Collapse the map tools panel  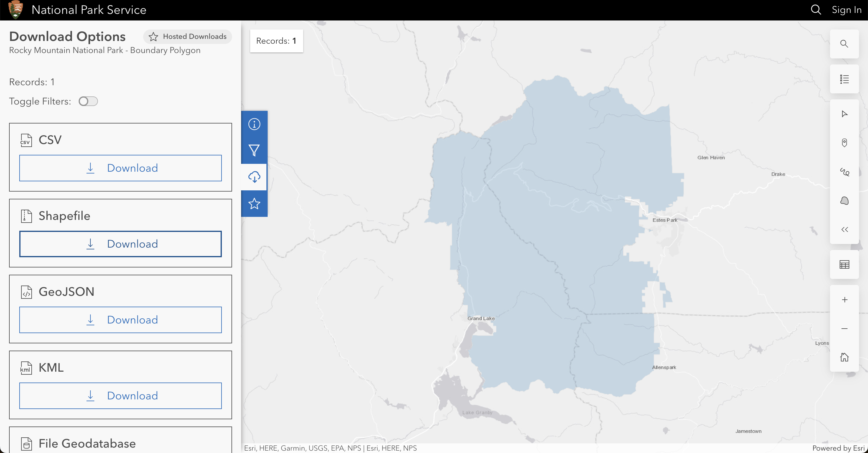pyautogui.click(x=844, y=230)
